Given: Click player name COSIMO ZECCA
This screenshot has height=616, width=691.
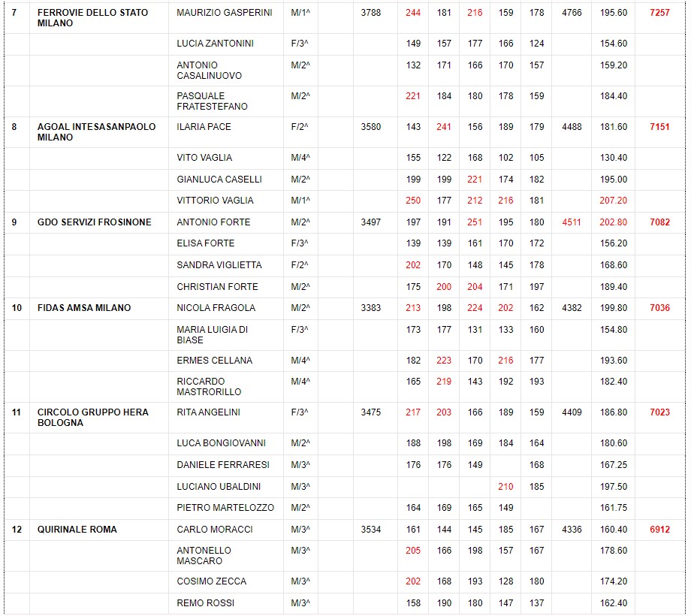Looking at the screenshot, I should 212,581.
